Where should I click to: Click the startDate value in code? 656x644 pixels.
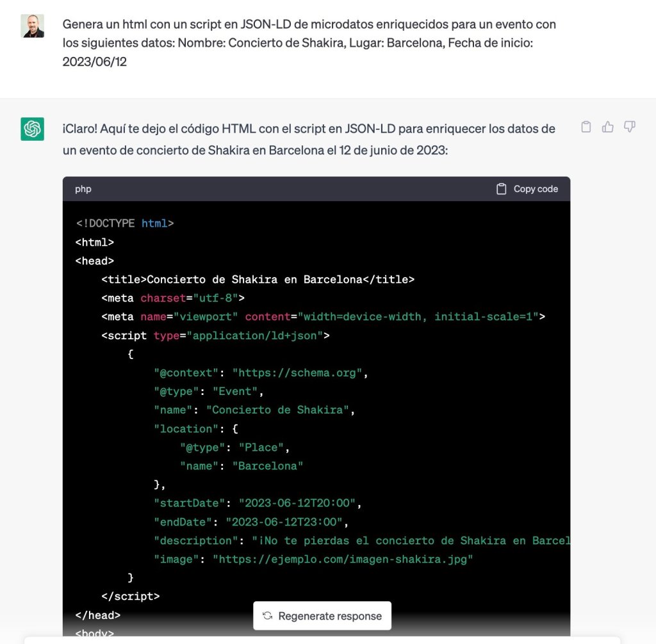click(297, 503)
